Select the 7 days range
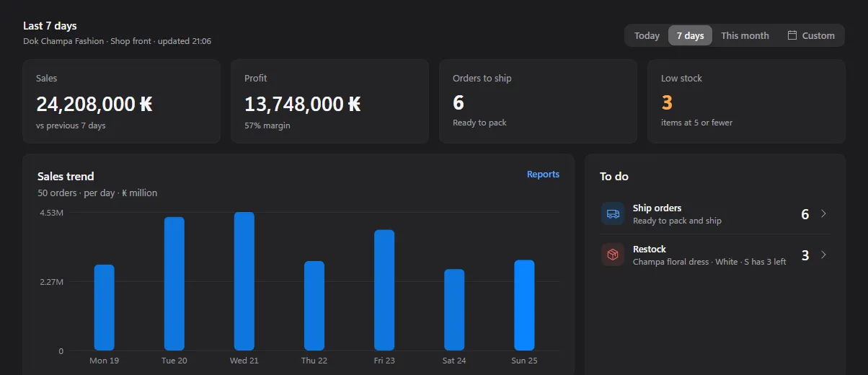This screenshot has width=868, height=375. 690,35
